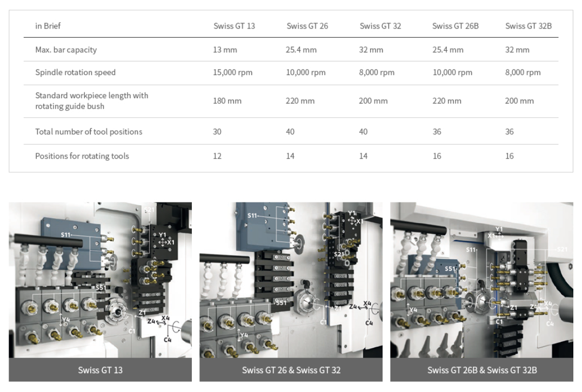Screen dimensions: 582x392
Task: Click '14' rotating tools under Swiss GT 26
Action: coord(290,156)
